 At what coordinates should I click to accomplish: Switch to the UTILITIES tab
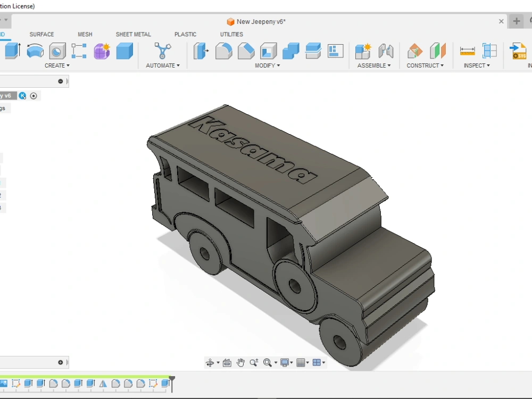pos(231,34)
